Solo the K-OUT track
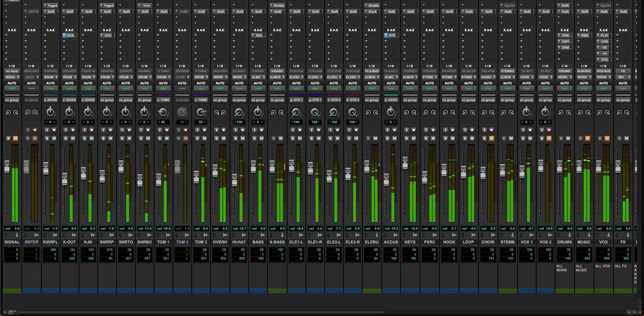 point(66,138)
